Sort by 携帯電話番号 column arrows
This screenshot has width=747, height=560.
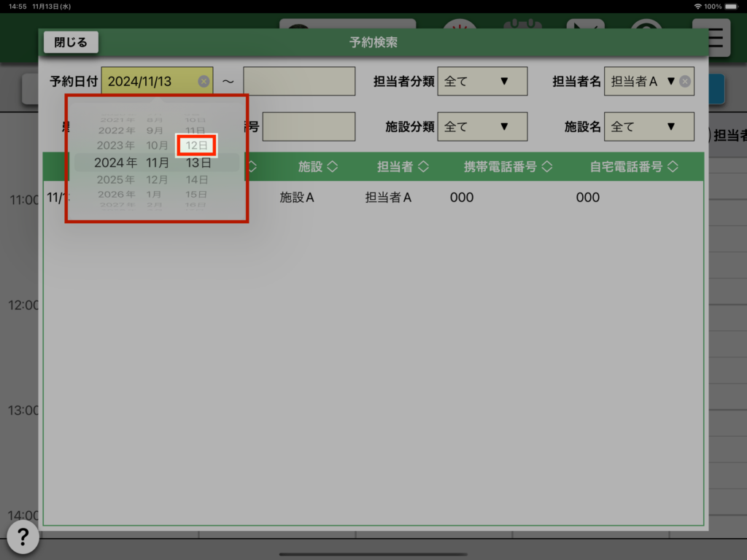[x=546, y=167]
